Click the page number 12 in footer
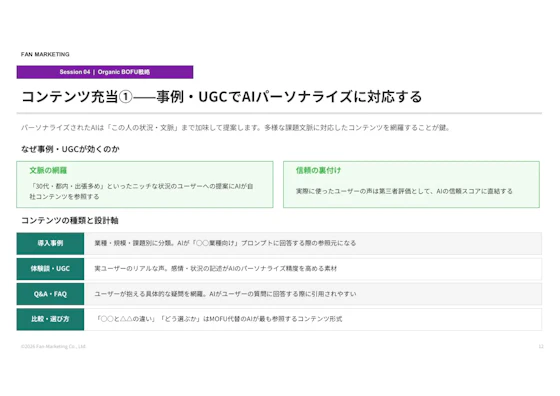The width and height of the screenshot is (560, 396). point(541,346)
